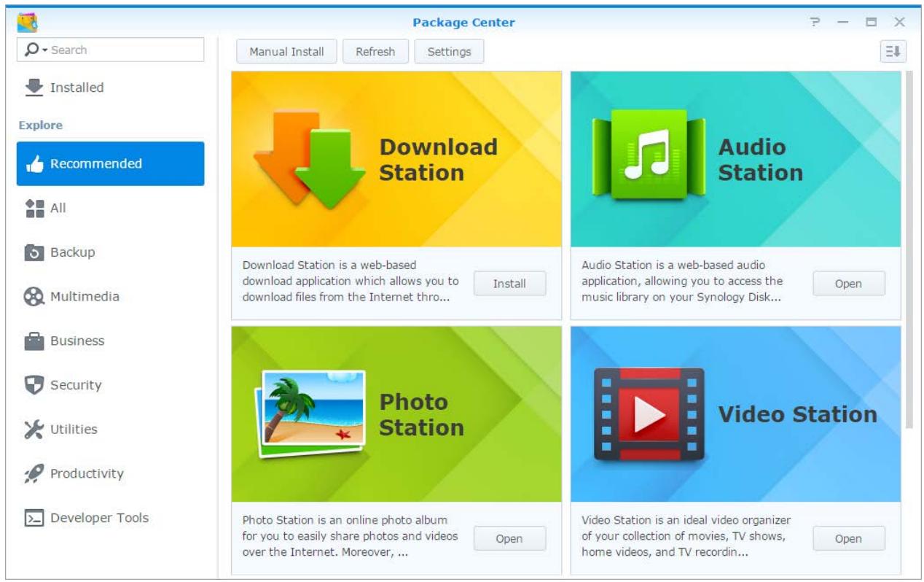Click the Download Station arrows icon
924x582 pixels.
pyautogui.click(x=310, y=159)
